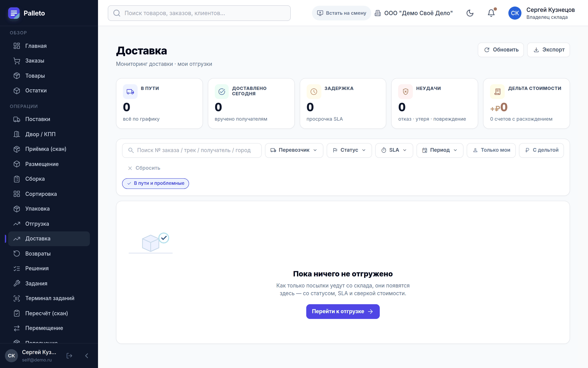Open notifications bell icon
Image resolution: width=588 pixels, height=368 pixels.
click(x=491, y=13)
